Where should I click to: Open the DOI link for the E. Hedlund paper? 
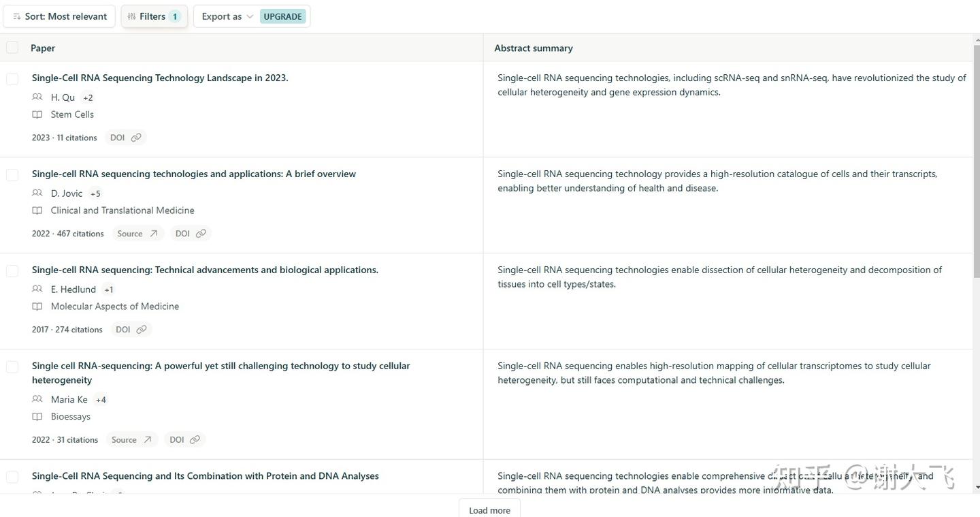point(141,330)
